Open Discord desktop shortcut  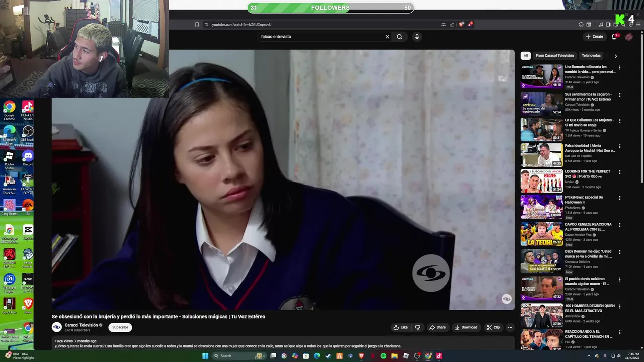(x=28, y=159)
